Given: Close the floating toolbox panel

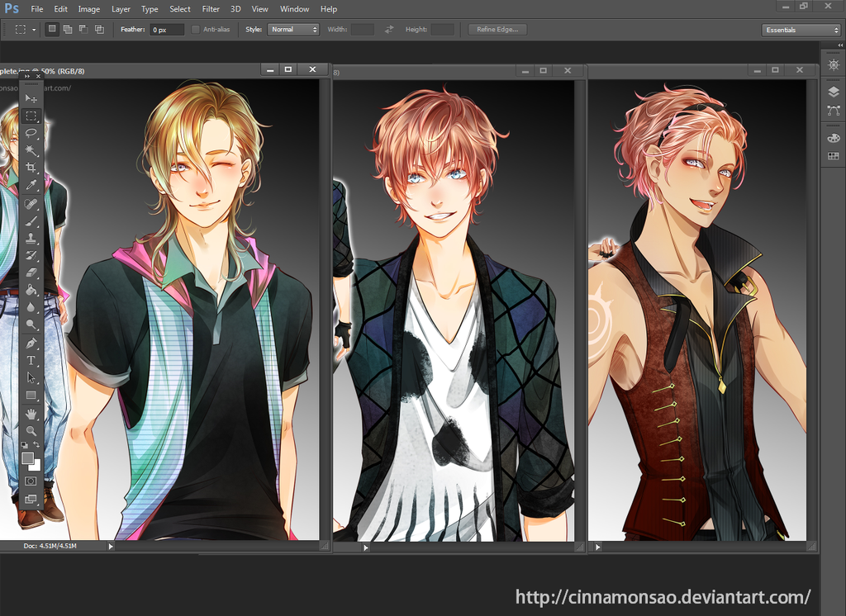Looking at the screenshot, I should [38, 77].
